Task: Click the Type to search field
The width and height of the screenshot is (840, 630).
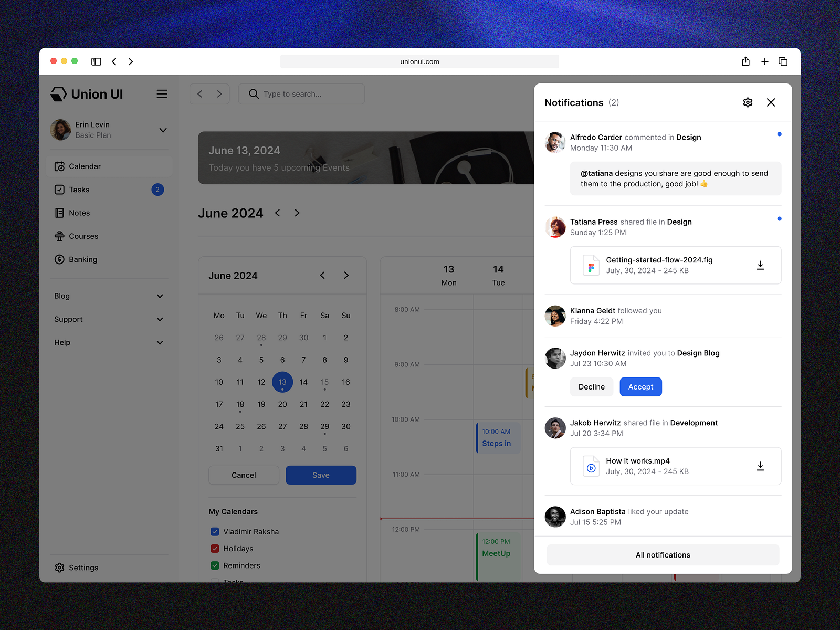Action: [301, 93]
